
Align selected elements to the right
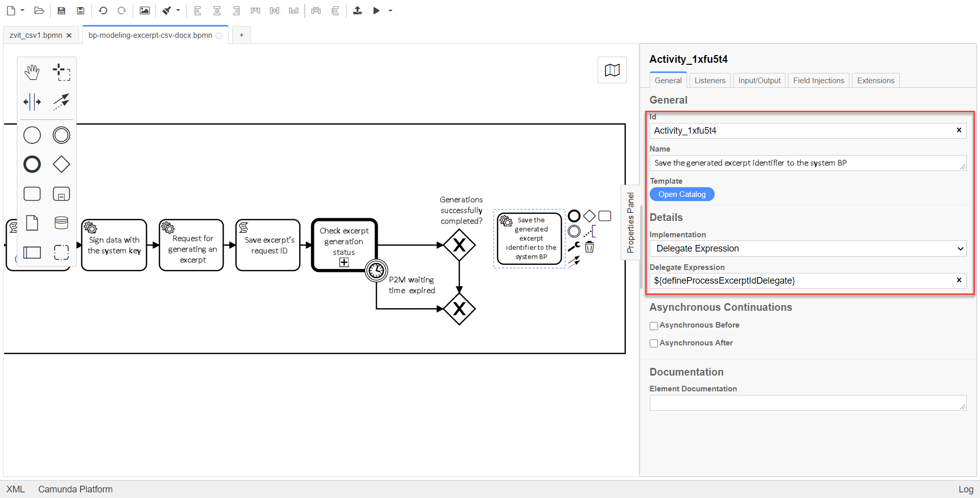point(236,10)
